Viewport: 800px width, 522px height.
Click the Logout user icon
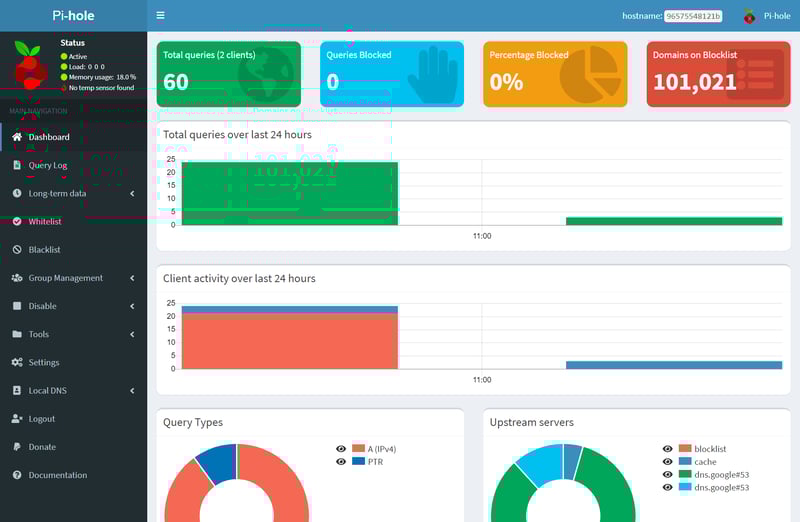click(x=17, y=419)
